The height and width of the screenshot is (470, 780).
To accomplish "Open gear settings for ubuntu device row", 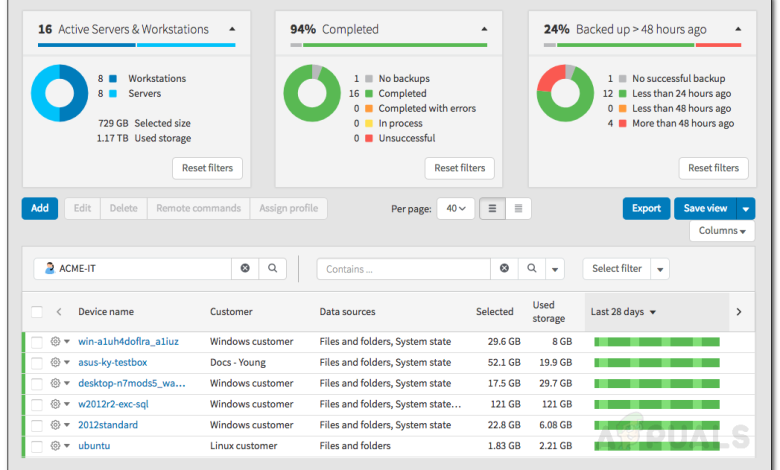I will [55, 445].
